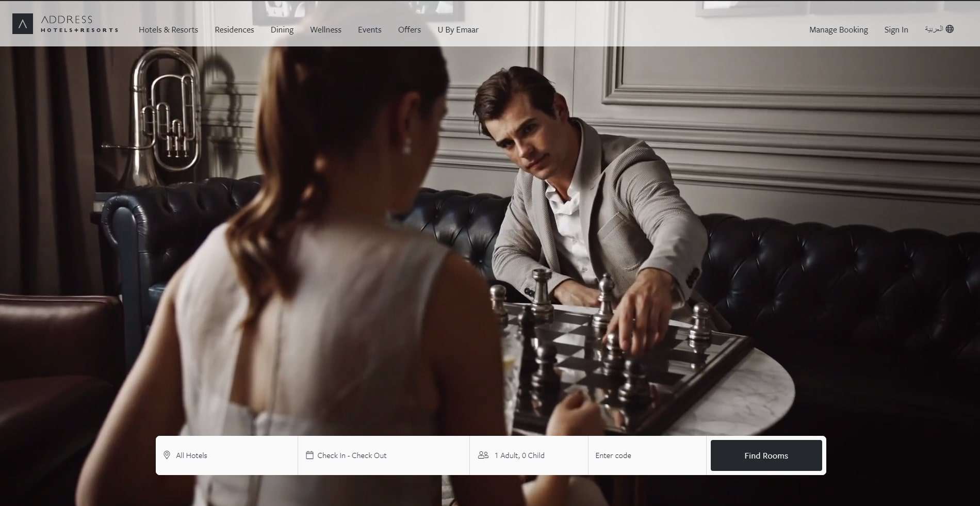Screen dimensions: 980x506
Task: Open the Check In - Check Out date picker
Action: point(384,455)
